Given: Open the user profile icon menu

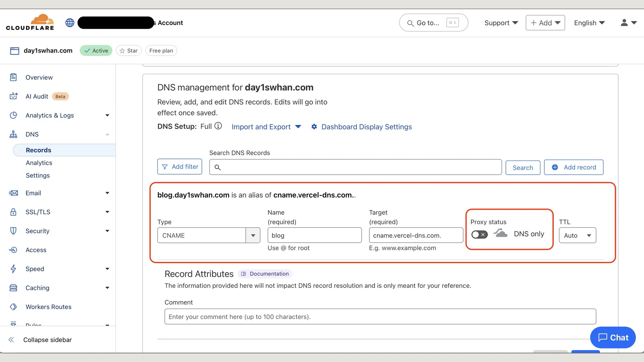Looking at the screenshot, I should coord(629,23).
